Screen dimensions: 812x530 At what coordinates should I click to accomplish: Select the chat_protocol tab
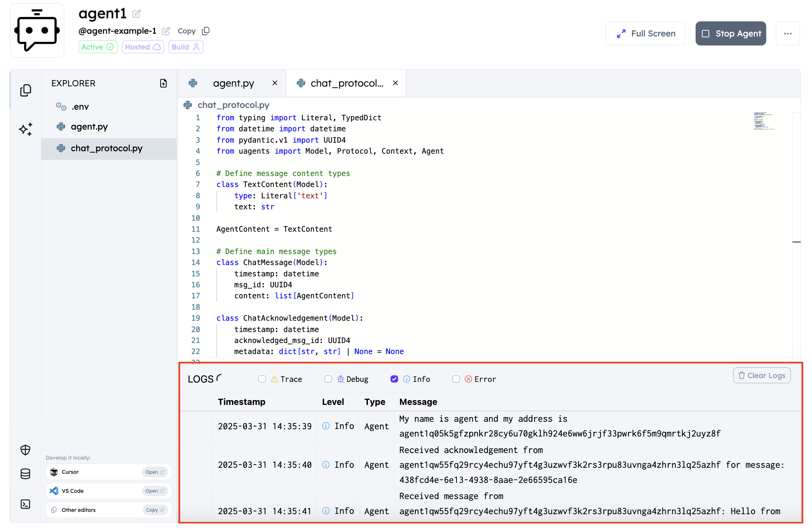click(x=346, y=83)
